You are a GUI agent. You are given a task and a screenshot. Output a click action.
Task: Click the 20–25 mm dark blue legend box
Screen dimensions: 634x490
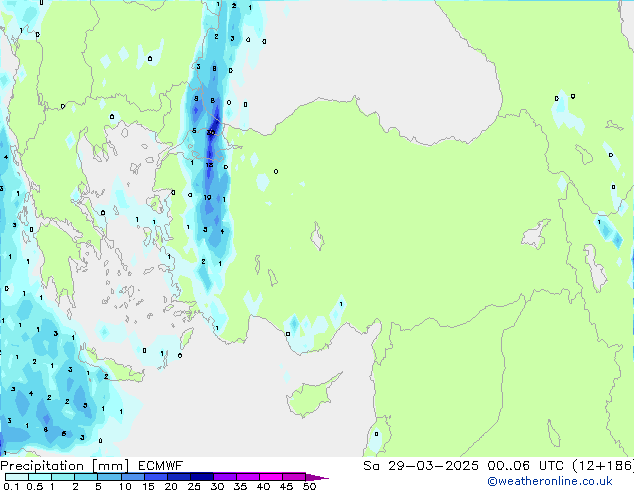178,477
